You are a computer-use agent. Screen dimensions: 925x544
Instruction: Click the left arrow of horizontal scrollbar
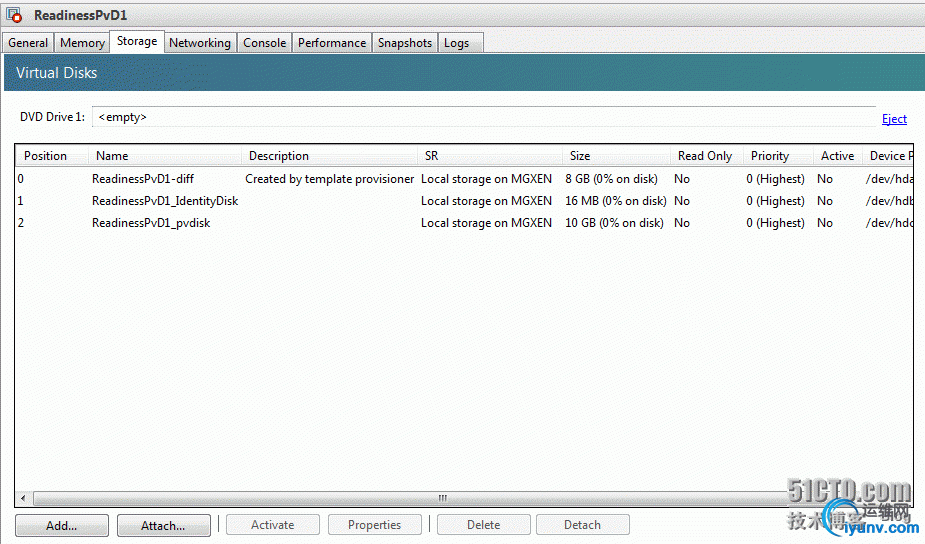(x=23, y=499)
